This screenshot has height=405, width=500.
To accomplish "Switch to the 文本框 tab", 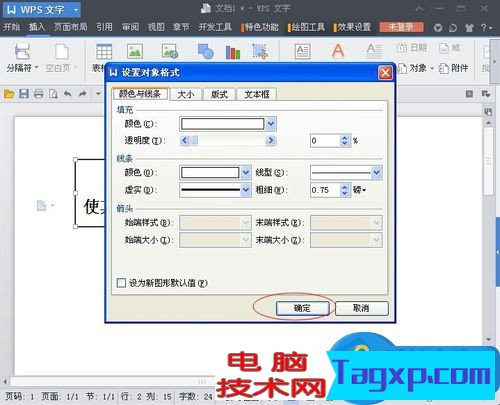I will [x=257, y=94].
